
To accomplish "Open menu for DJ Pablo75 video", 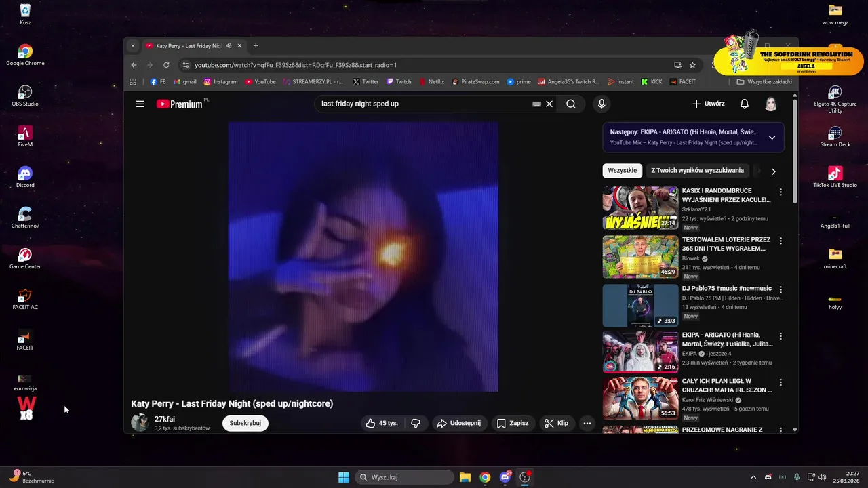I will [781, 289].
